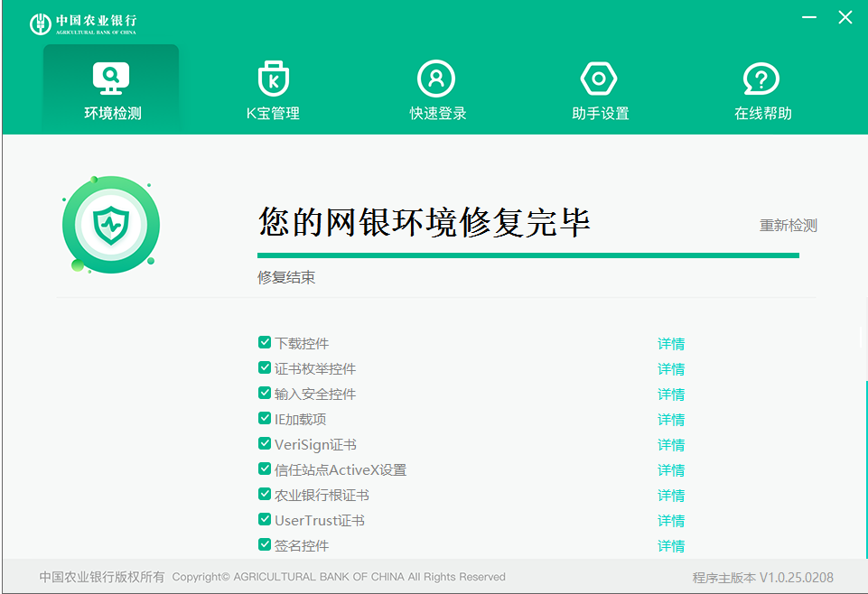Toggle the IE加载项 checkbox

[264, 419]
